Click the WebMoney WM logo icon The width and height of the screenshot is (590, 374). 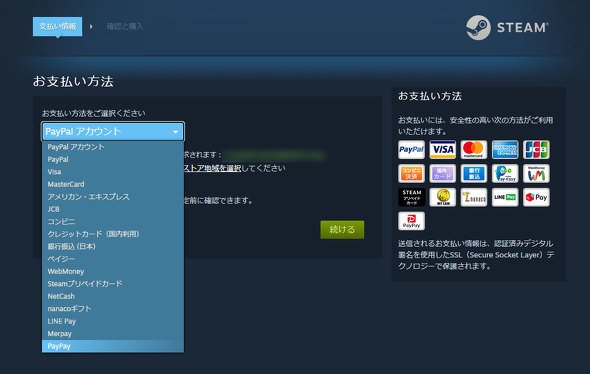click(536, 173)
